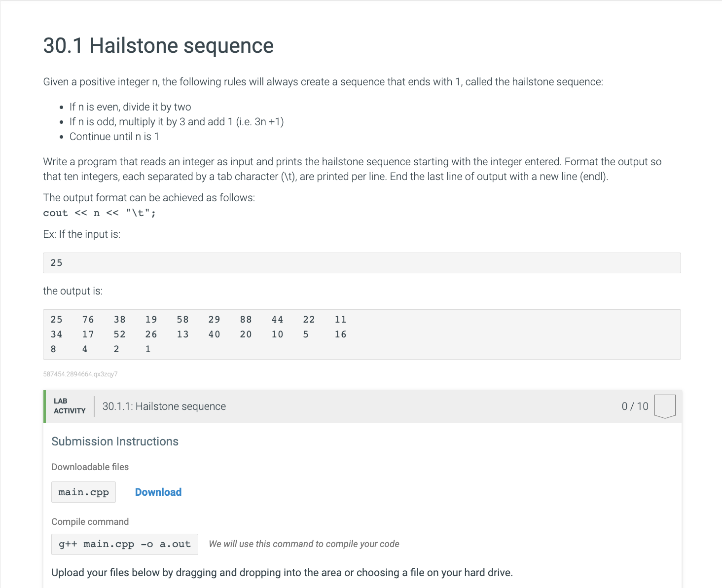Viewport: 722px width, 588px height.
Task: Click the green stripe on the lab activity banner
Action: [43, 406]
